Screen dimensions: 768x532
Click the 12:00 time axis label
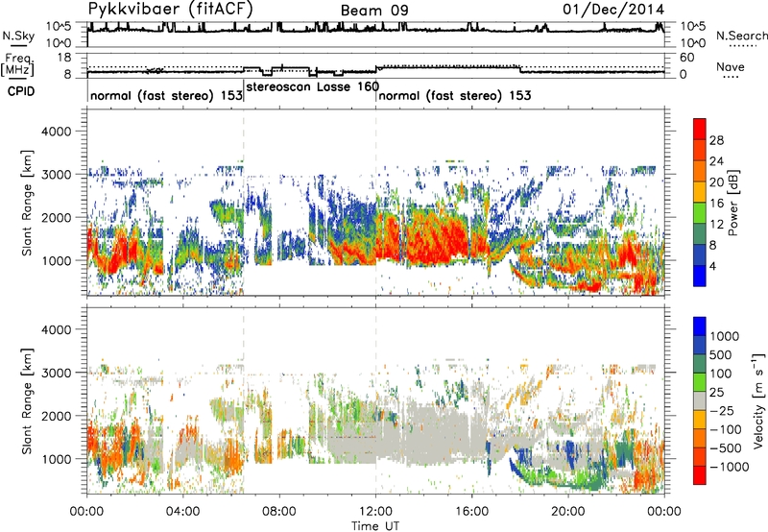click(x=375, y=512)
